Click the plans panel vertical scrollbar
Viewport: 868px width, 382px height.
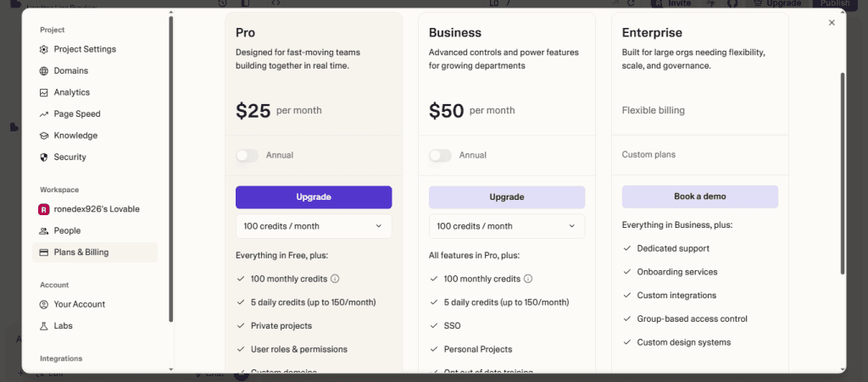[x=843, y=173]
